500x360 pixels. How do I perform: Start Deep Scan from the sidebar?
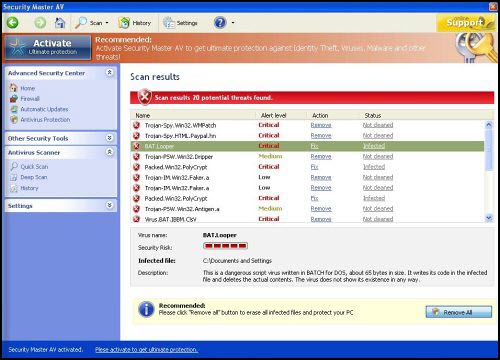point(34,177)
